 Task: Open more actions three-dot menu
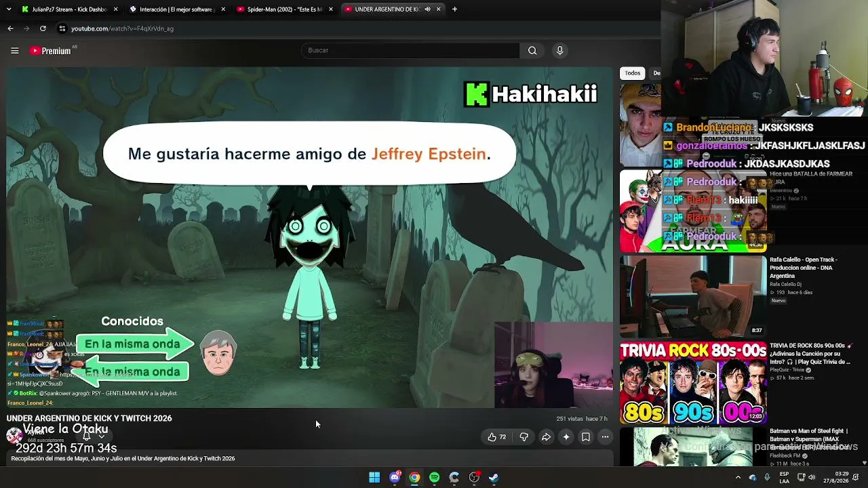(606, 437)
